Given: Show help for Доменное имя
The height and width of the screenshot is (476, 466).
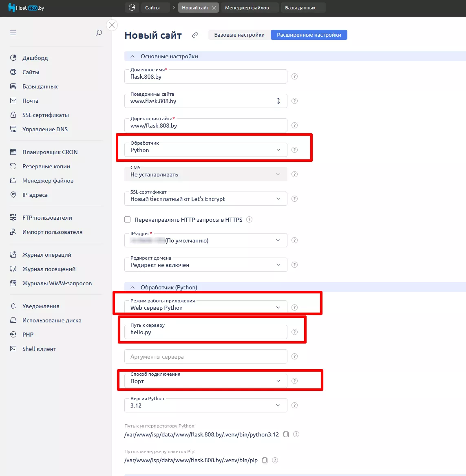Looking at the screenshot, I should tap(294, 77).
